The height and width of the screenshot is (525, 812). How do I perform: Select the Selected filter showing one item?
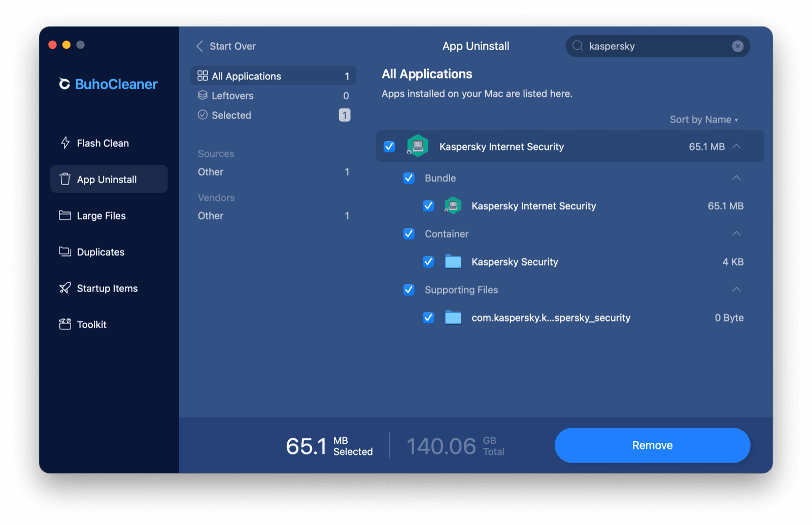[231, 115]
